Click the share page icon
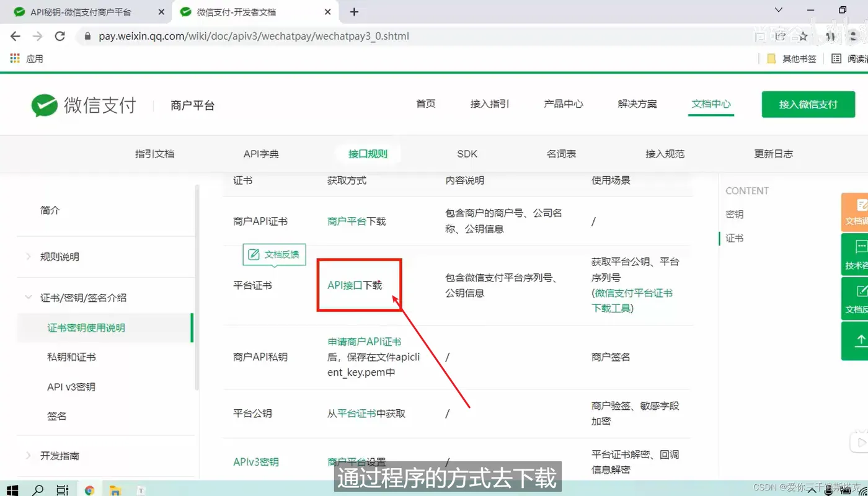 pos(780,36)
